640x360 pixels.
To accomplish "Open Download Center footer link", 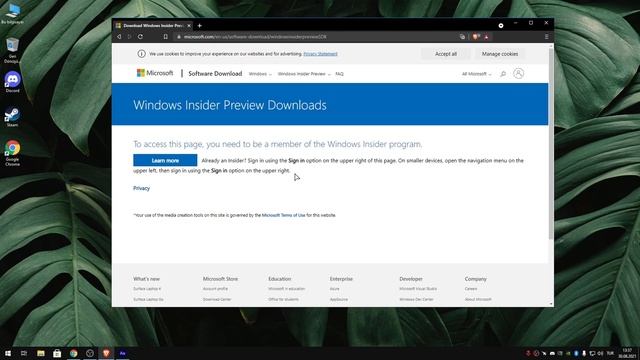I will click(x=217, y=299).
